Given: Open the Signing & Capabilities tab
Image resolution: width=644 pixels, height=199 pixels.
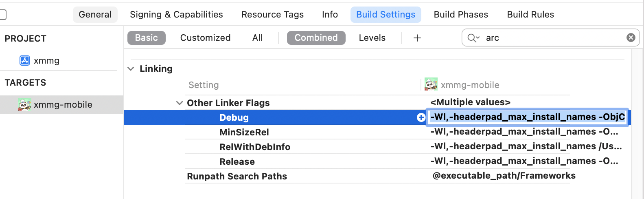Looking at the screenshot, I should [x=176, y=15].
